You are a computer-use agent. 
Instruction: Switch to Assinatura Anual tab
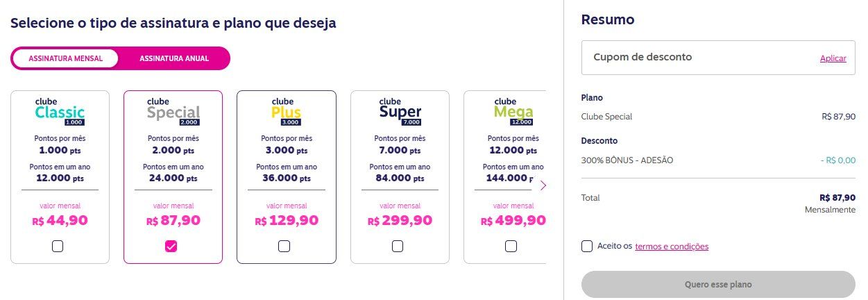click(x=174, y=58)
